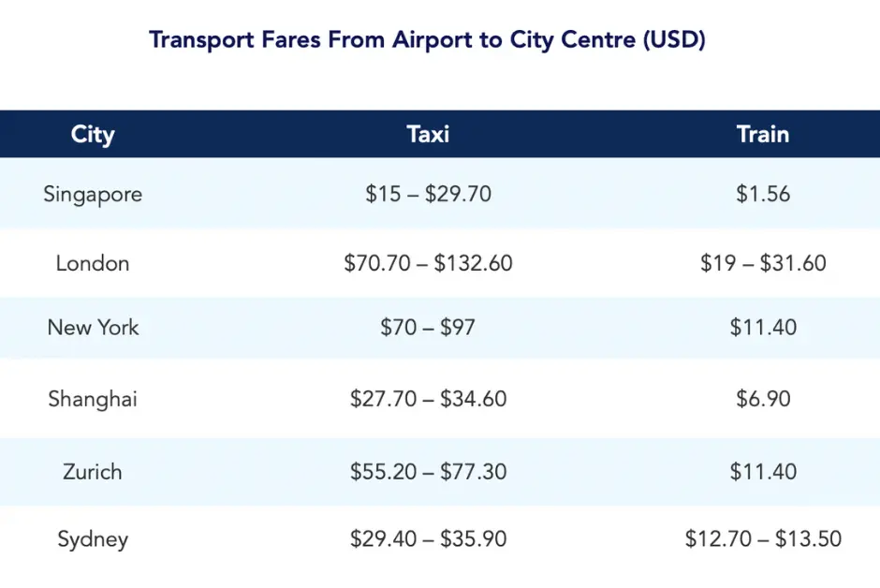The width and height of the screenshot is (880, 588).
Task: Click London train fare $19 – $31.60
Action: click(x=762, y=263)
